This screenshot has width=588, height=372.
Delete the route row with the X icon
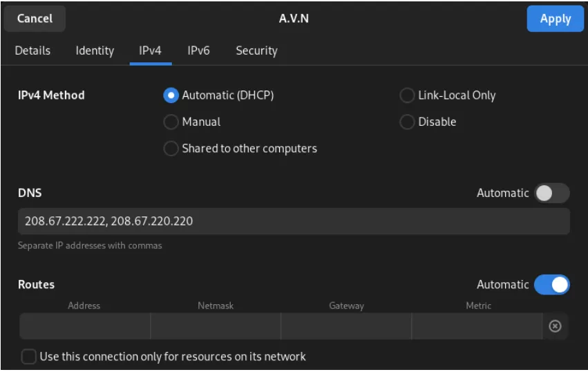coord(555,326)
